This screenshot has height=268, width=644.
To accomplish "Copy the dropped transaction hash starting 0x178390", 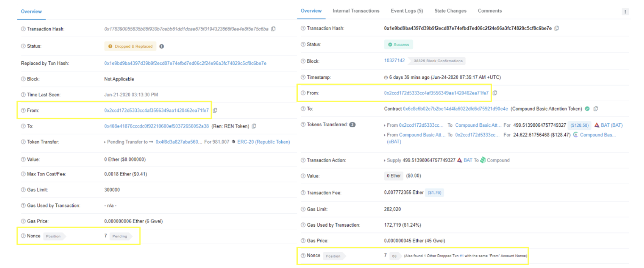I will click(273, 29).
